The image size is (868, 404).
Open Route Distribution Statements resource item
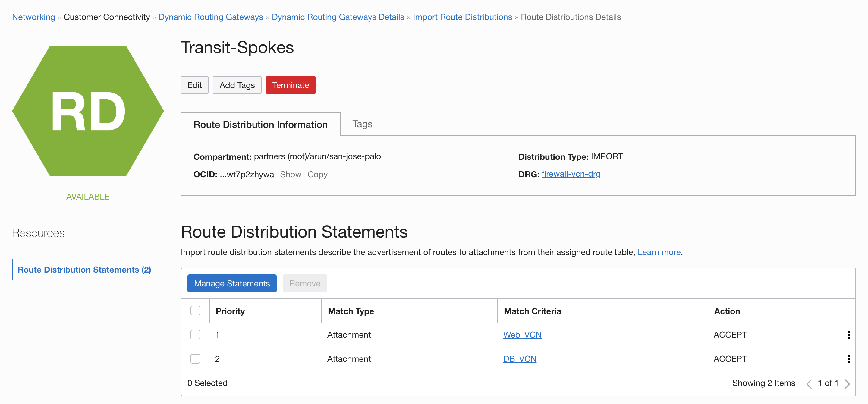tap(84, 270)
